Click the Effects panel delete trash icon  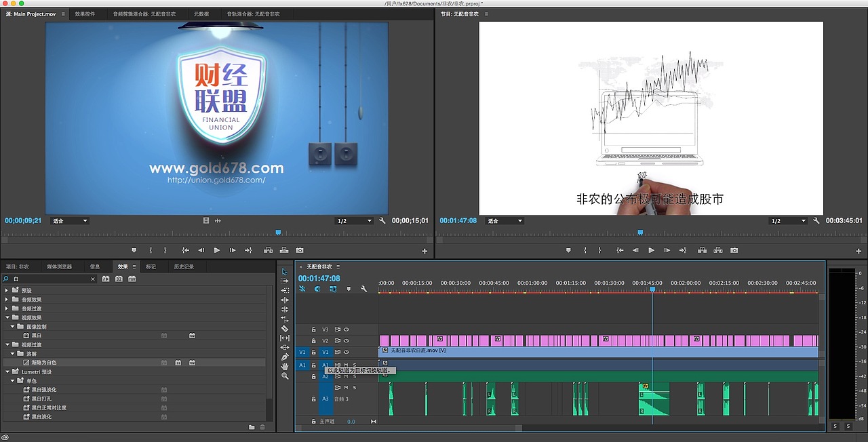[262, 427]
